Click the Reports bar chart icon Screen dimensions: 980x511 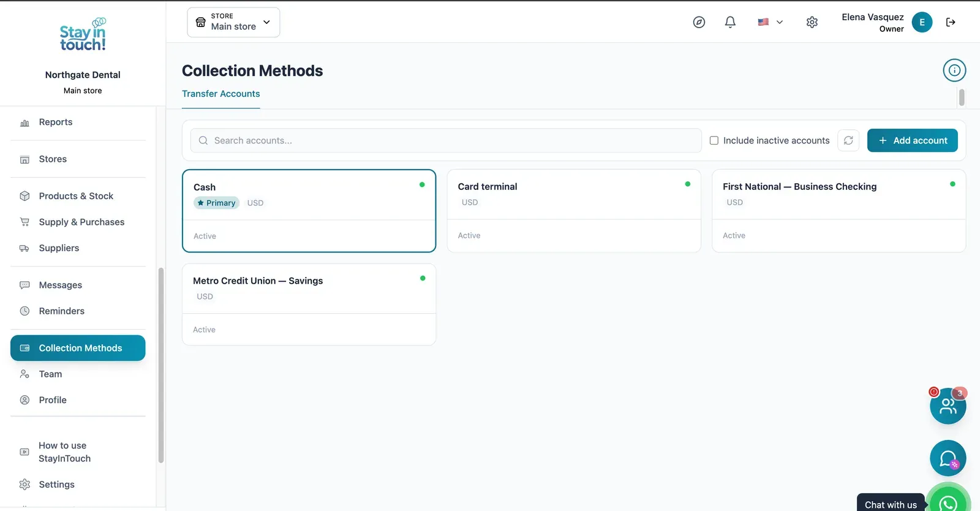point(24,123)
